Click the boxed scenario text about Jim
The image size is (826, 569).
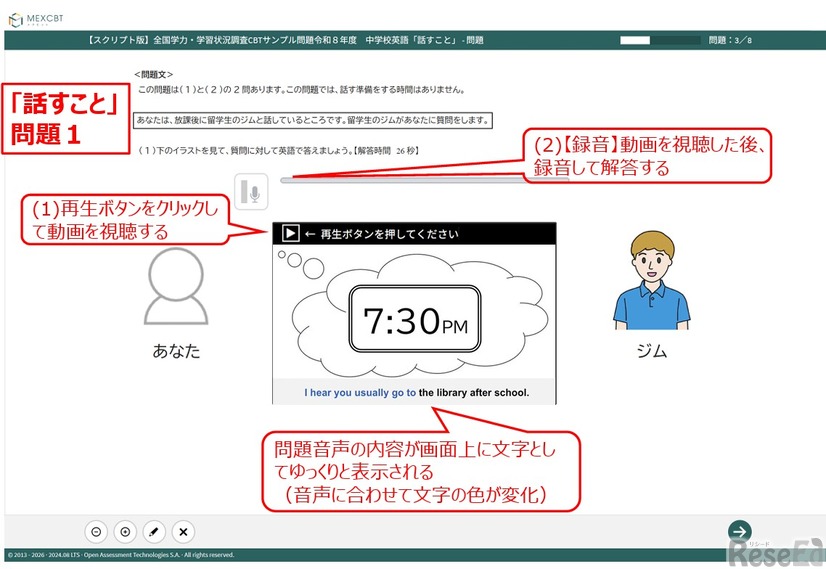(313, 120)
